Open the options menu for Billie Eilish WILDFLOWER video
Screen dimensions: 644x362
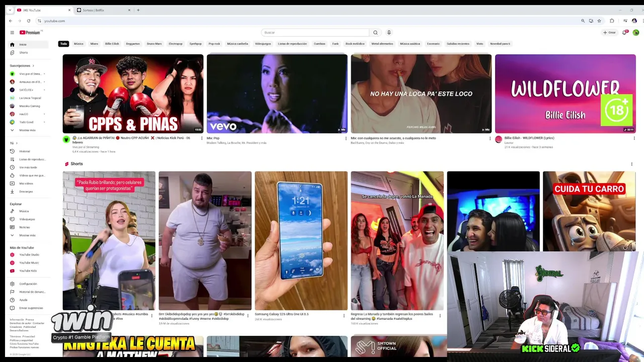coord(634,138)
